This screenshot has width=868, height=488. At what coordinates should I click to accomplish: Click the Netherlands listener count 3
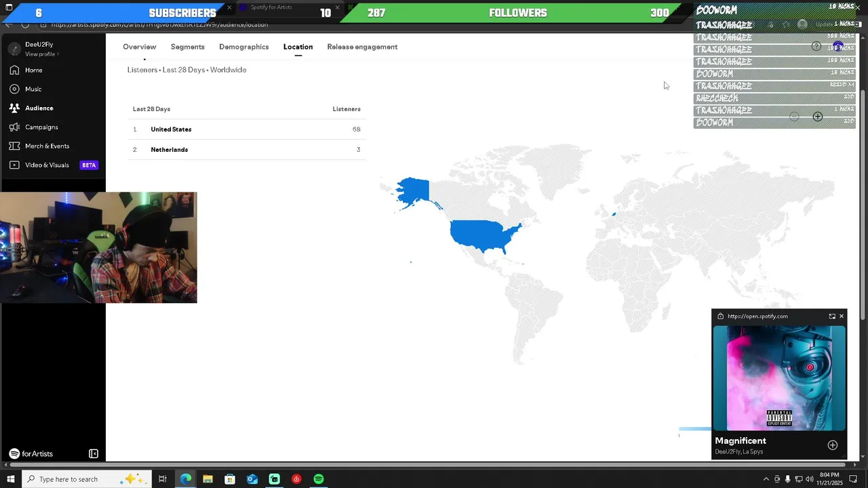coord(358,150)
